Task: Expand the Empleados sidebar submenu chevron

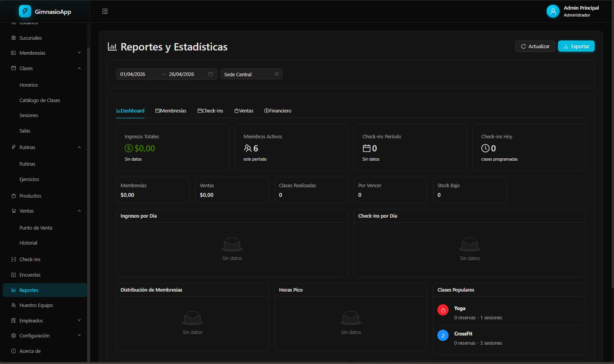Action: (79, 320)
